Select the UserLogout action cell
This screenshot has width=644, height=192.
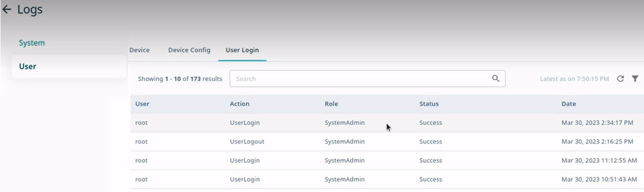[x=247, y=142]
